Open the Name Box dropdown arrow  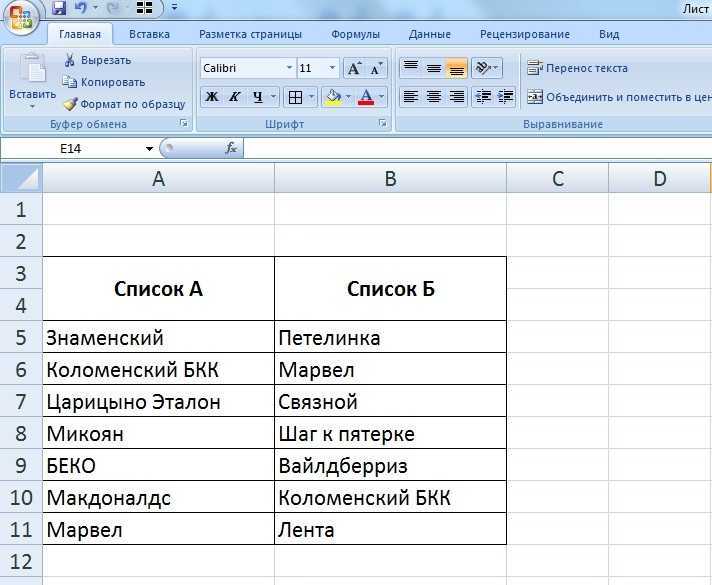point(149,149)
